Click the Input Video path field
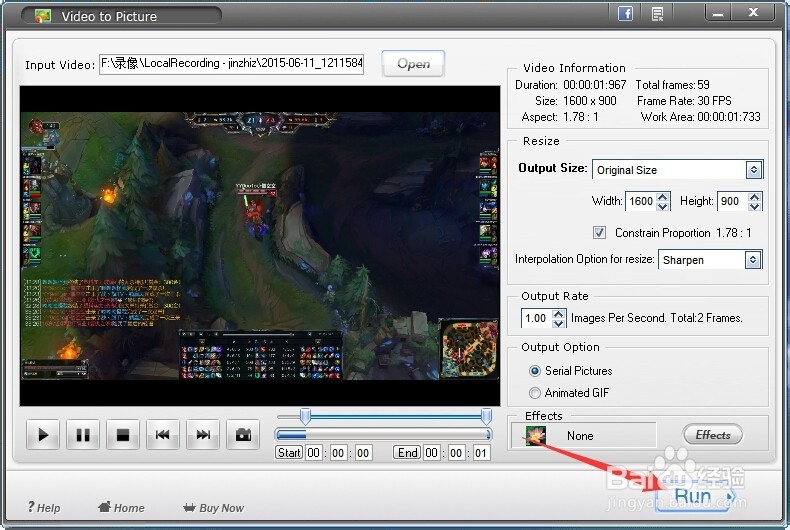The width and height of the screenshot is (790, 530). pyautogui.click(x=231, y=63)
